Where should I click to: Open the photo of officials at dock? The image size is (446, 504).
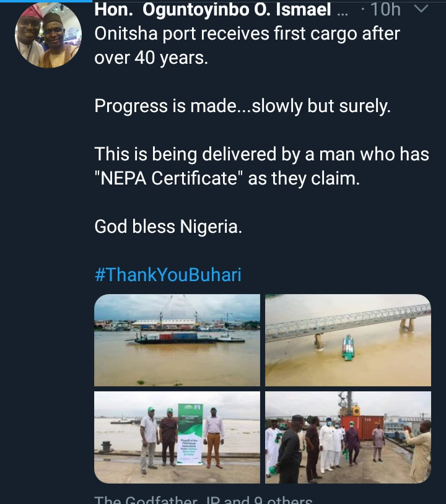tap(348, 437)
